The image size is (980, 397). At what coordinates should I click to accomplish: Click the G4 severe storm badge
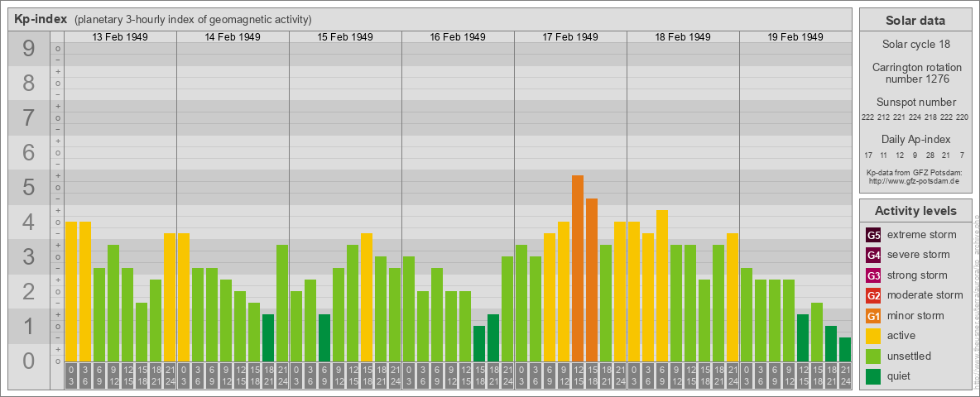[873, 255]
